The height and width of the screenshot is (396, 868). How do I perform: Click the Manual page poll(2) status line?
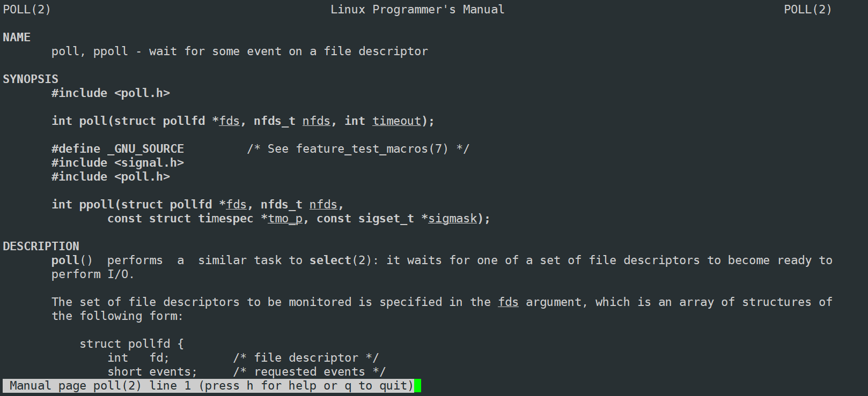point(212,386)
